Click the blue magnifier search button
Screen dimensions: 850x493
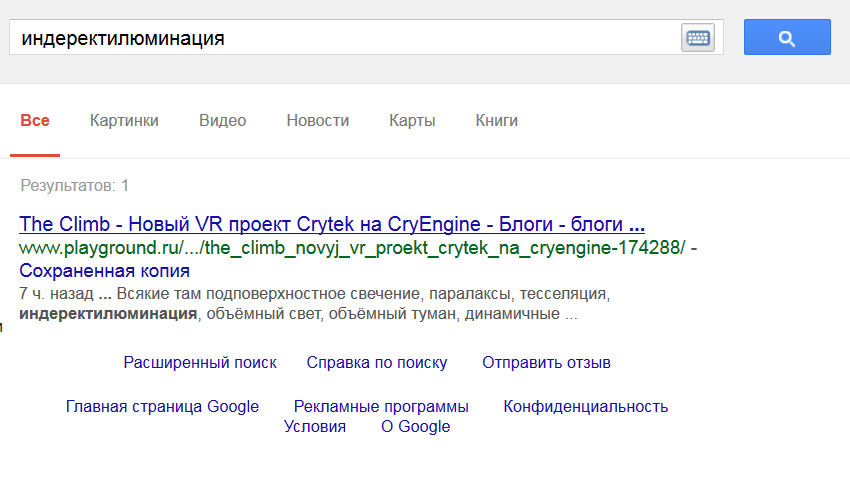(787, 37)
